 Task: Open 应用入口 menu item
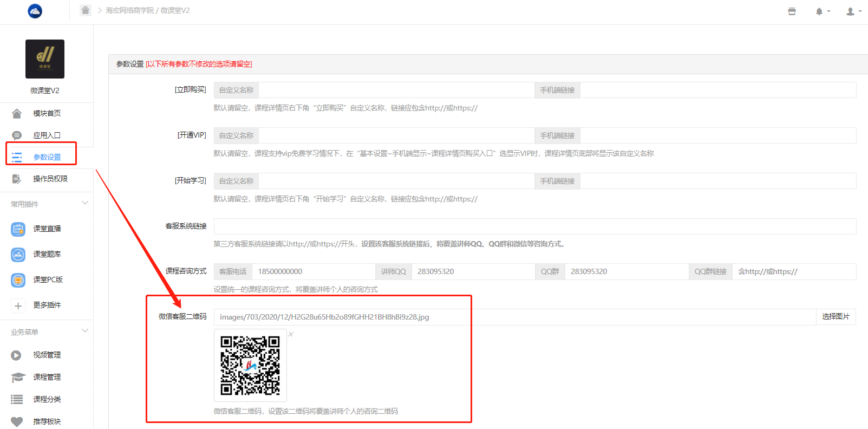pos(47,135)
